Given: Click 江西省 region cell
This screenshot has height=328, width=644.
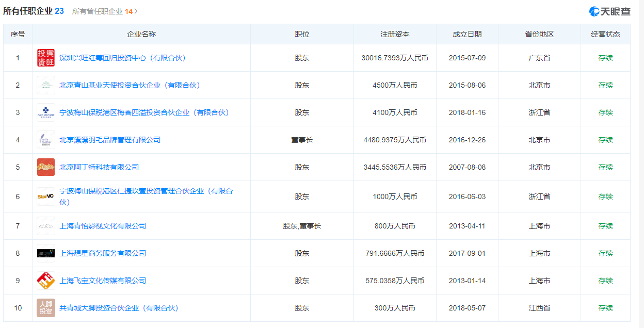Looking at the screenshot, I should point(539,308).
